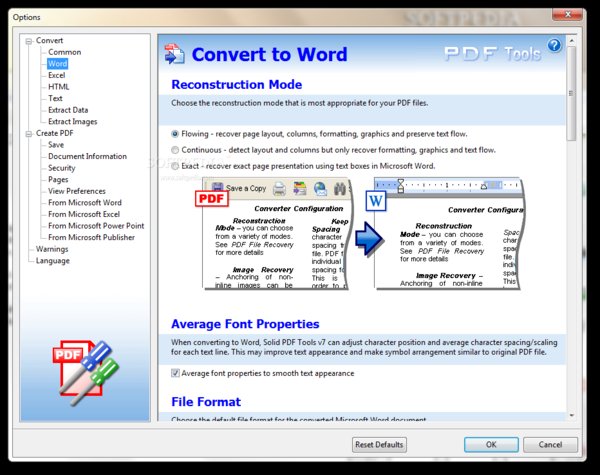Viewport: 600px width, 475px height.
Task: Open Excel conversion options
Action: (x=57, y=75)
